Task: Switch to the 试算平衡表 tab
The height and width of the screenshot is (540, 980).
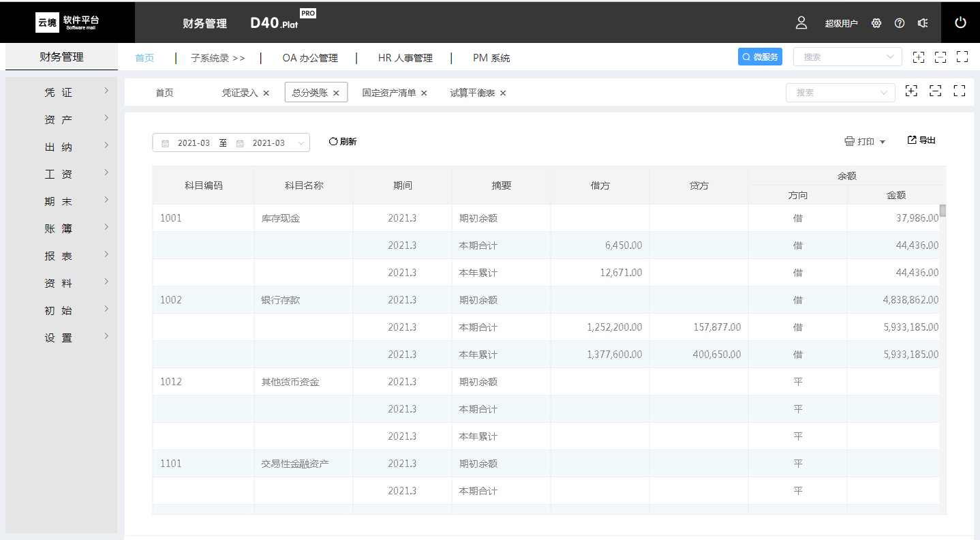Action: pyautogui.click(x=472, y=93)
